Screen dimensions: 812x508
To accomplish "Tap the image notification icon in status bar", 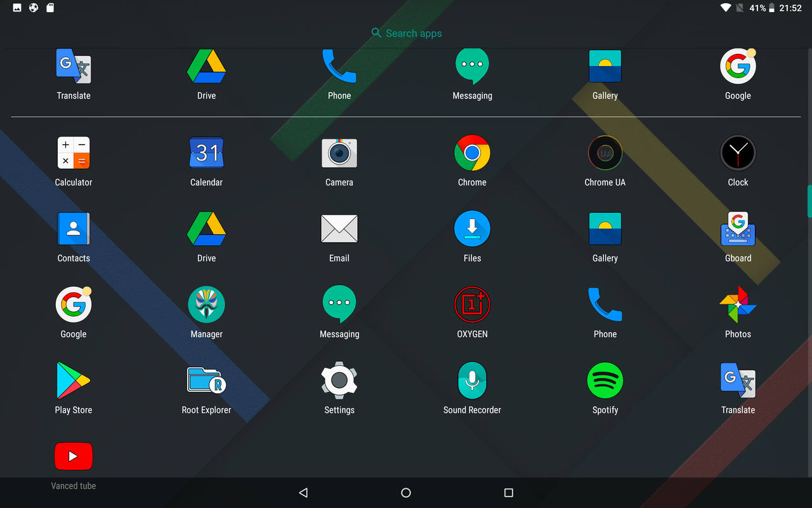I will pos(17,8).
